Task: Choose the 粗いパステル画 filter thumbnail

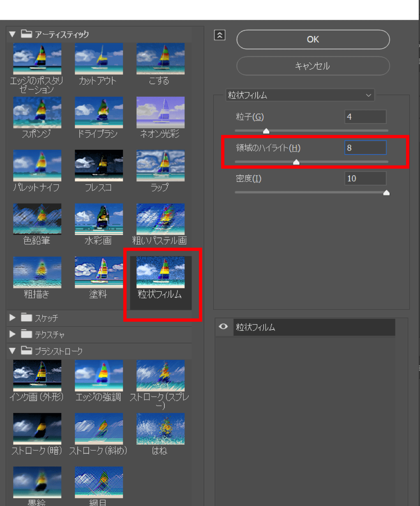Action: 160,219
